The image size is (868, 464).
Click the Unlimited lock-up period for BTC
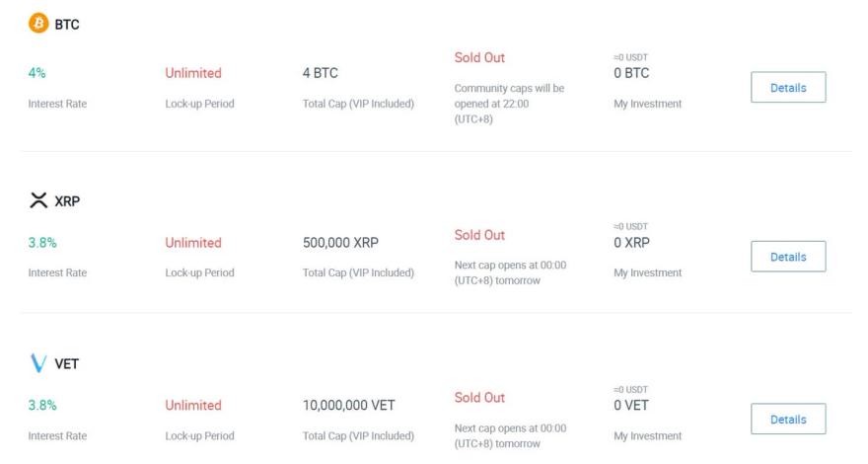(192, 73)
